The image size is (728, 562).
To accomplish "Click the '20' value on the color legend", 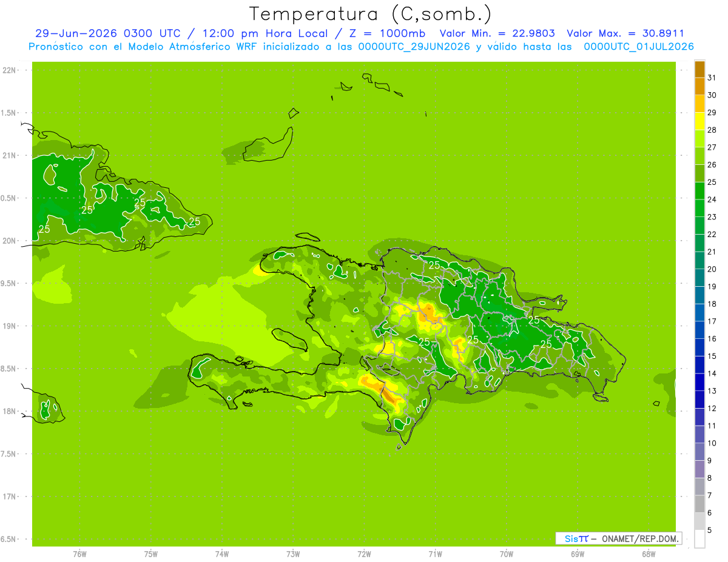I will [712, 269].
